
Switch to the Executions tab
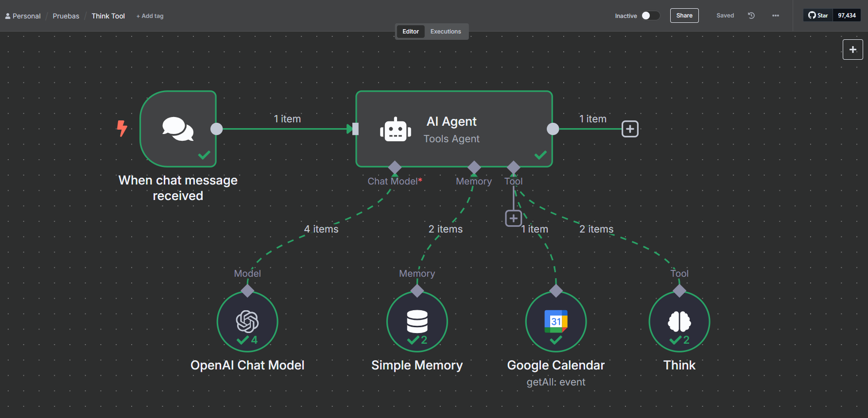coord(446,32)
